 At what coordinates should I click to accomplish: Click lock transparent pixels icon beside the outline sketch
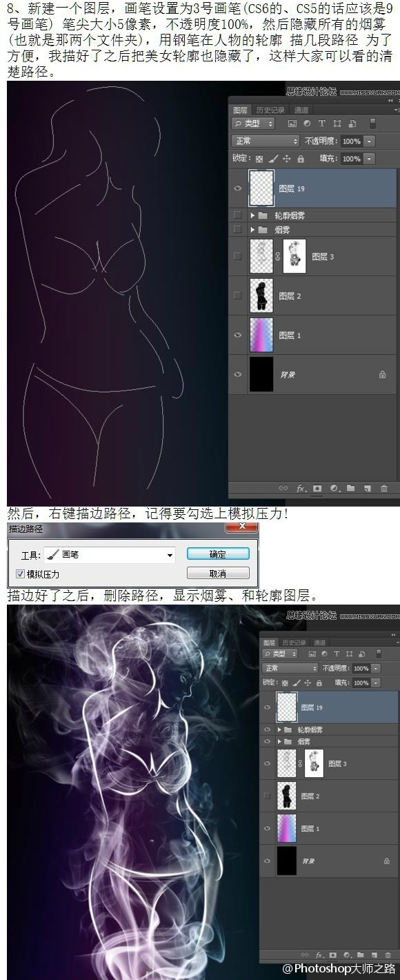point(259,159)
